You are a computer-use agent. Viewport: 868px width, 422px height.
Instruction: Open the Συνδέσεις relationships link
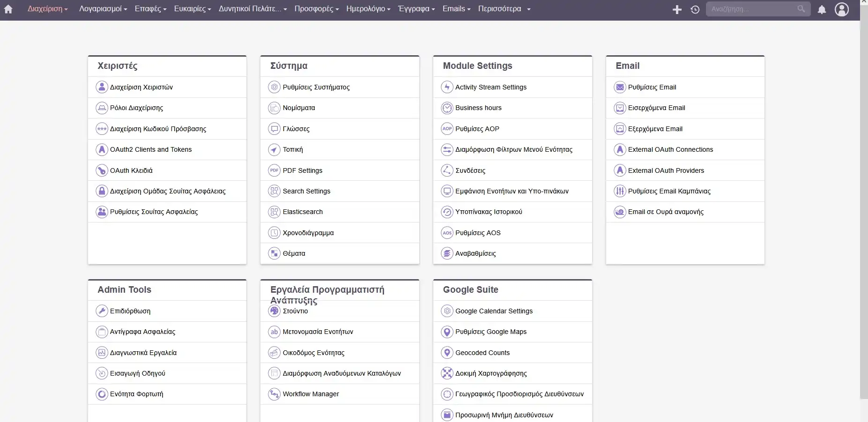(x=470, y=170)
